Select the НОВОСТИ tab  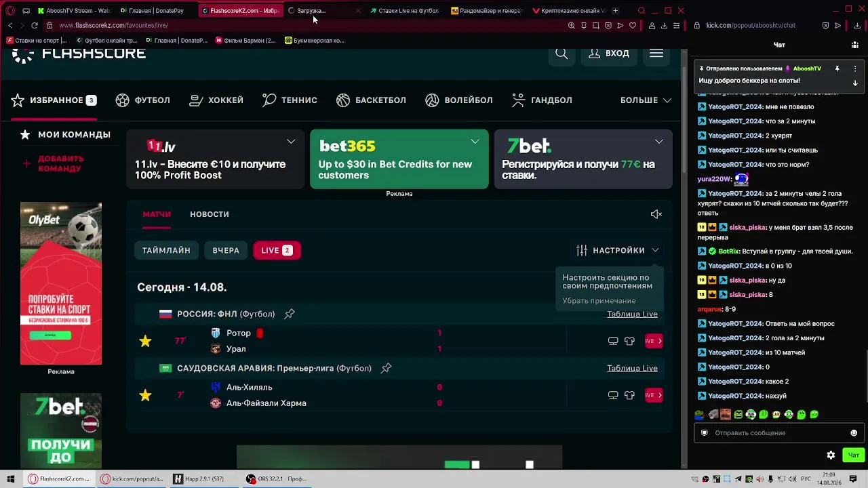pyautogui.click(x=210, y=214)
